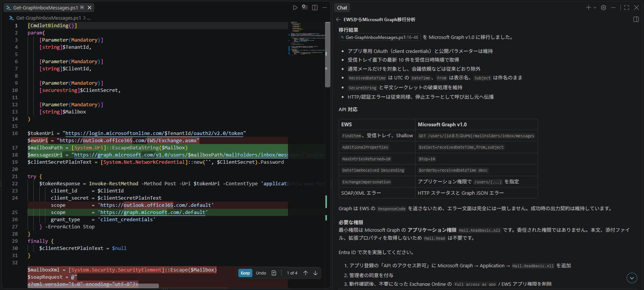Click the '移行結果' heading in chat
The image size is (644, 290).
348,30
